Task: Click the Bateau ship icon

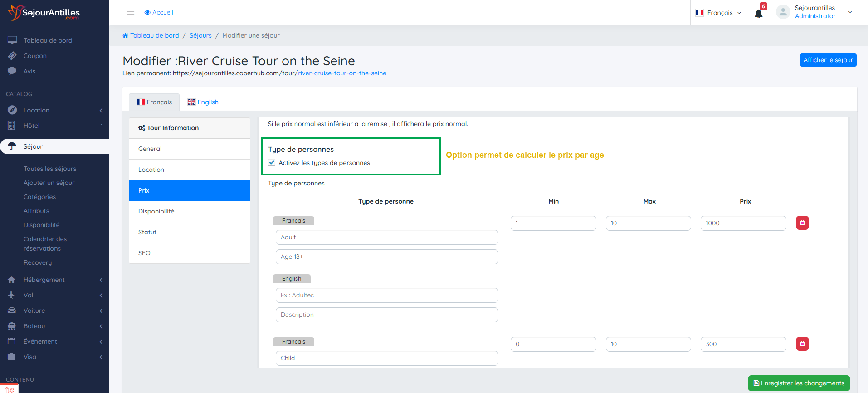Action: (12, 326)
